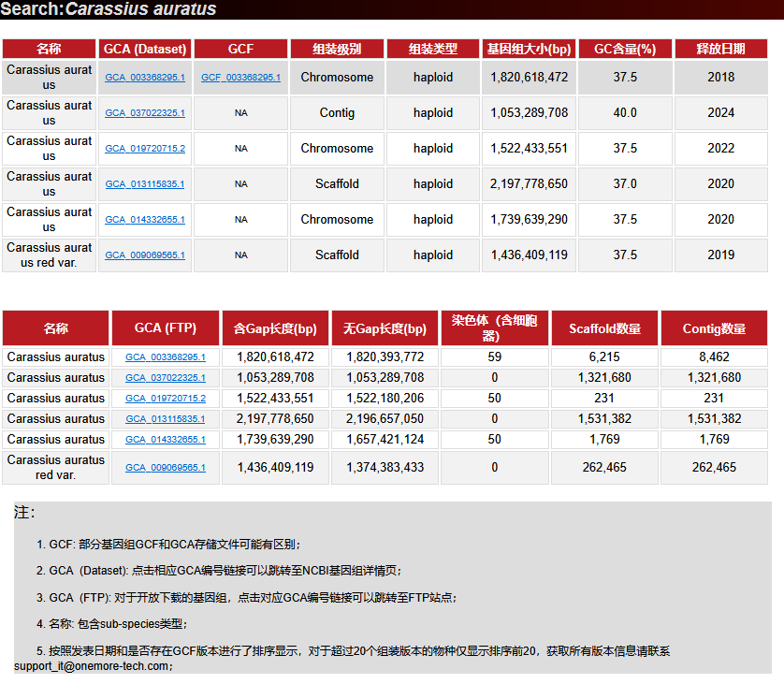Open GCA_037022325.1 link in FTP table

tap(166, 377)
